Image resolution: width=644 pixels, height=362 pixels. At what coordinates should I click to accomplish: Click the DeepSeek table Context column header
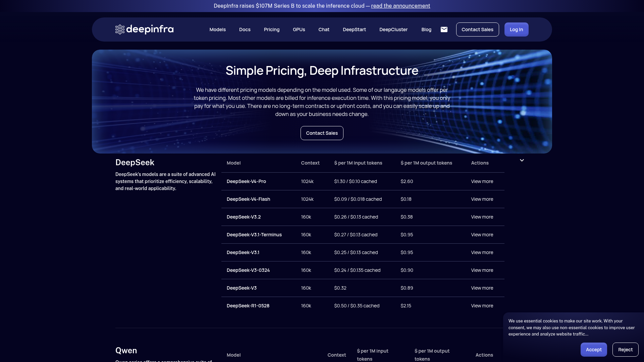point(310,163)
